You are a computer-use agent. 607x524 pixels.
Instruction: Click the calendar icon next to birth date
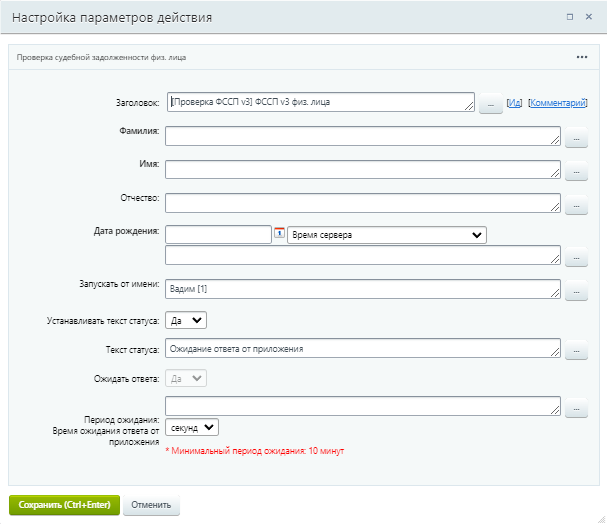tap(280, 234)
